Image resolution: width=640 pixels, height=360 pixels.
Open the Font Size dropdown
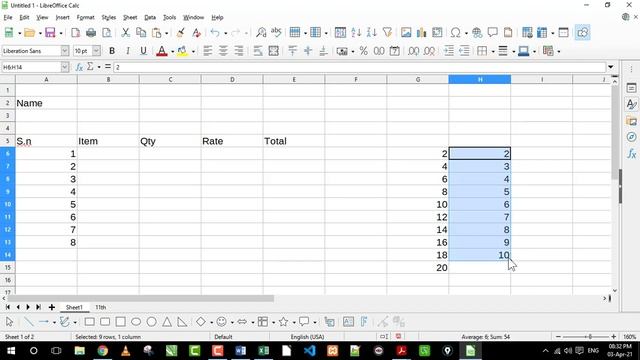click(96, 51)
